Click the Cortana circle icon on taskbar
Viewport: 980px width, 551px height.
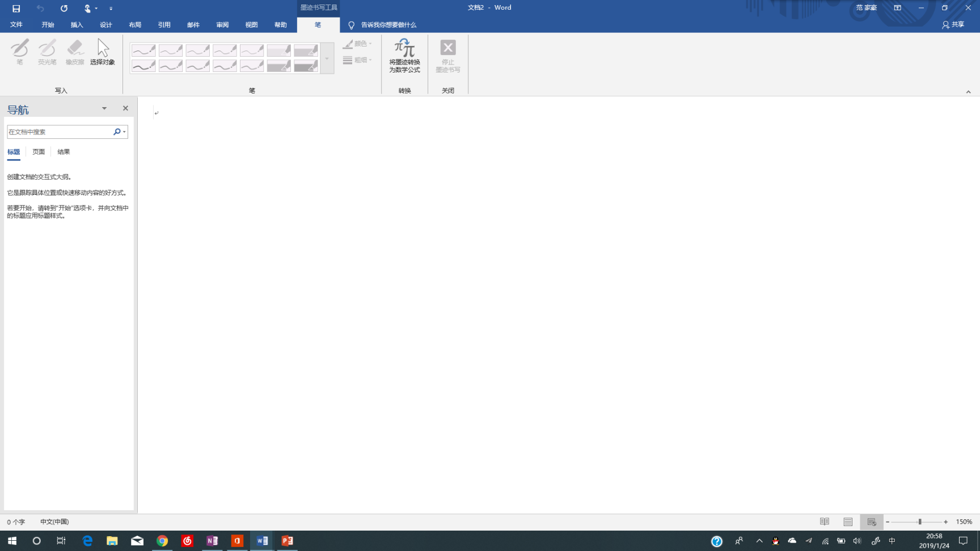coord(37,541)
